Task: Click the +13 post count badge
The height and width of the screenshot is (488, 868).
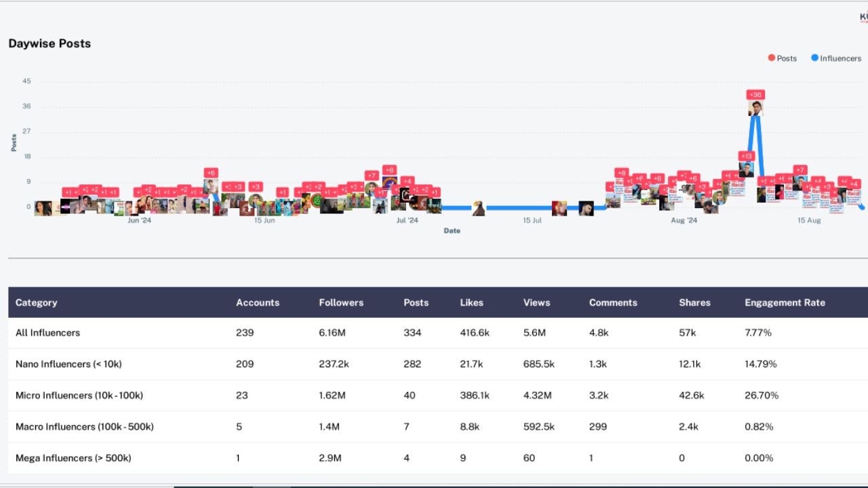Action: tap(747, 157)
